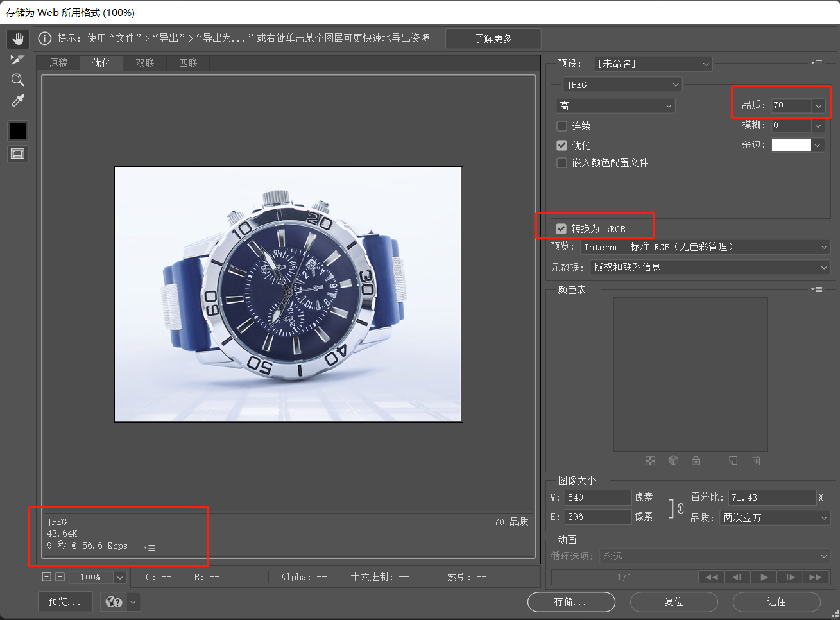
Task: Open the 两次立方 resample quality dropdown
Action: (775, 517)
